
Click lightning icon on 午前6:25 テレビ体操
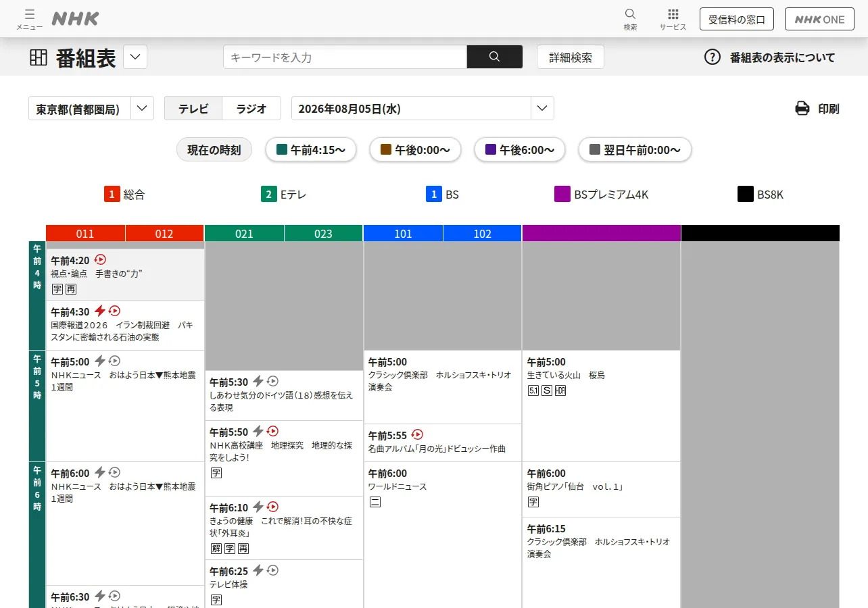pos(258,570)
